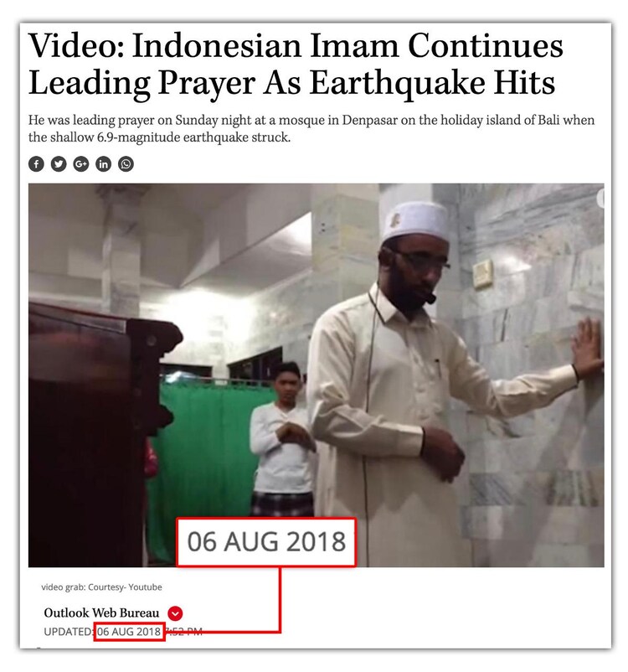Viewport: 628px width, 672px height.
Task: Click the small highlighted 06 AUG 2018 date
Action: pyautogui.click(x=129, y=631)
